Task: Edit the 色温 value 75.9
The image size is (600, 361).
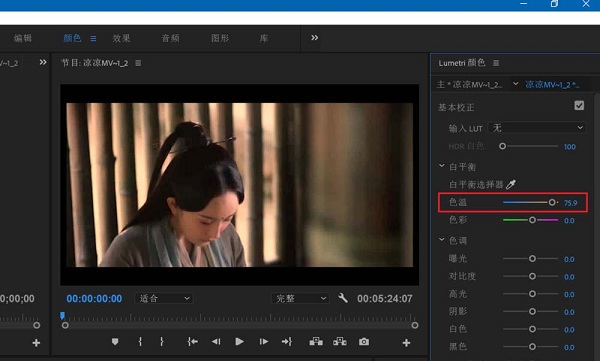Action: point(570,203)
